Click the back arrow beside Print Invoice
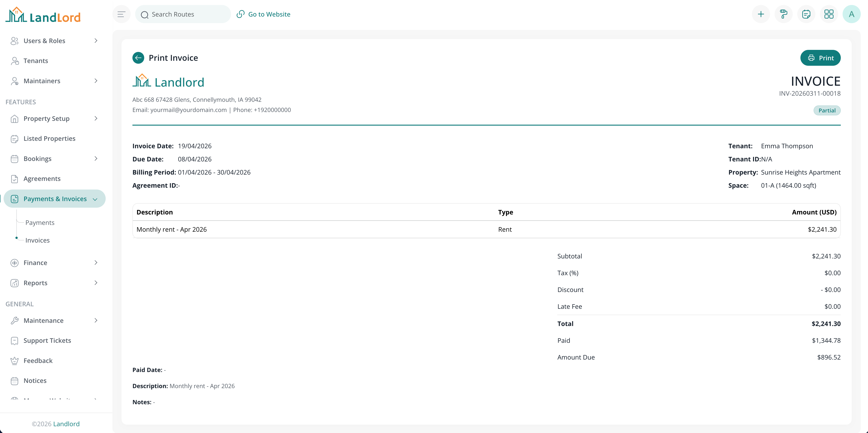868x433 pixels. coord(138,58)
